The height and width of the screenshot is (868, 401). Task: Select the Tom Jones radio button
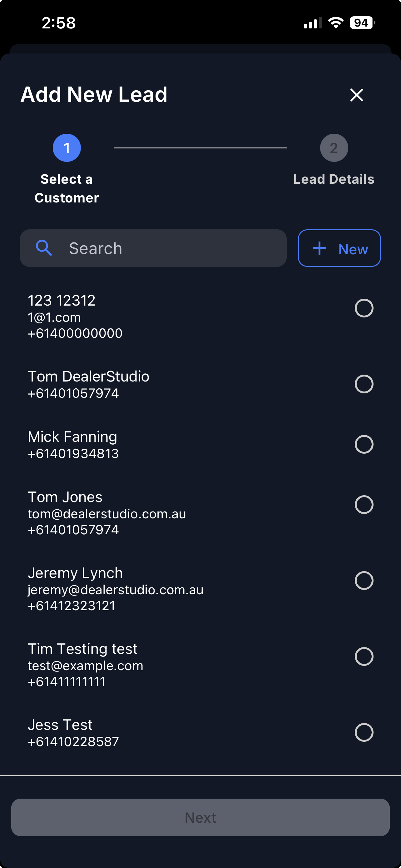click(x=364, y=504)
